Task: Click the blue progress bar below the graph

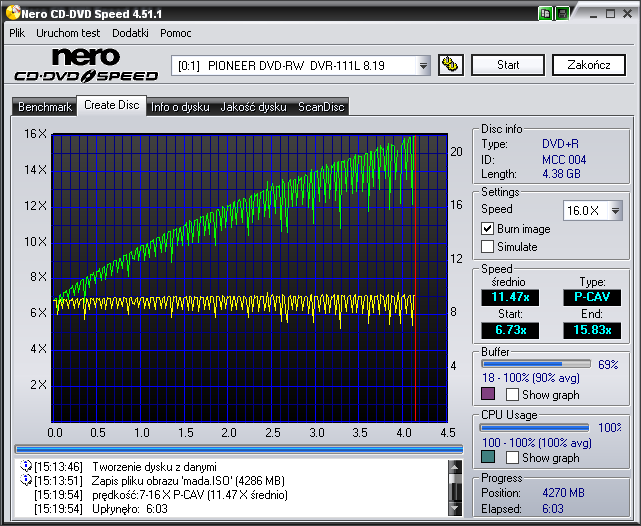Action: 239,449
